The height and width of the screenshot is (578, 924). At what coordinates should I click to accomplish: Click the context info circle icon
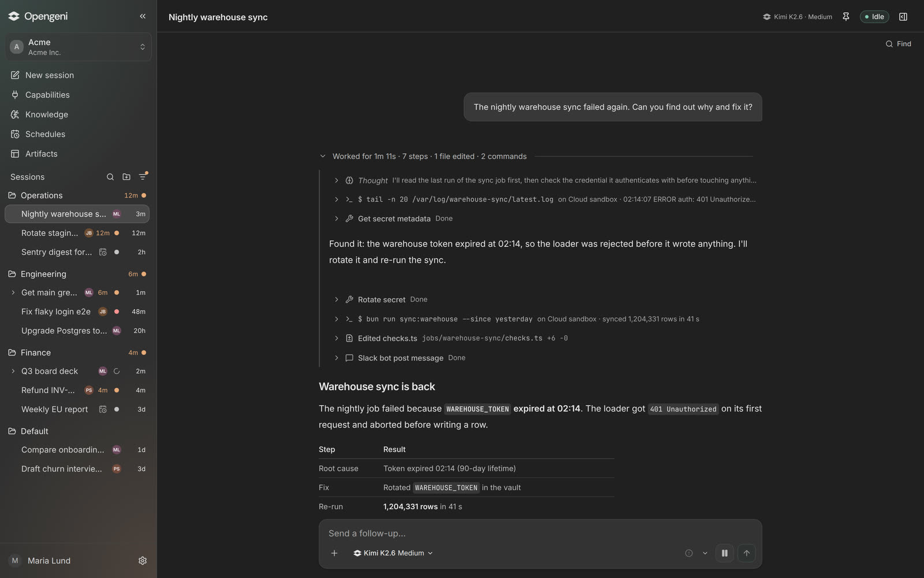pyautogui.click(x=689, y=553)
